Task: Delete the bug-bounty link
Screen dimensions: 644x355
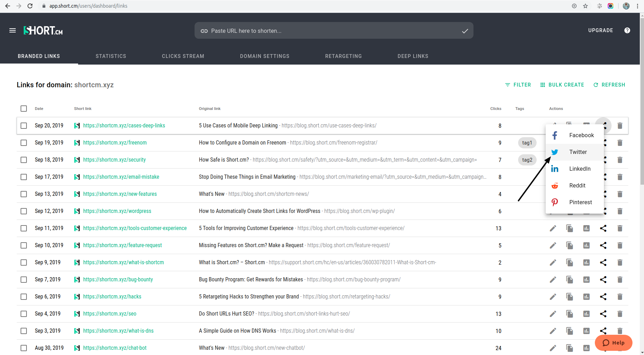Action: point(620,280)
